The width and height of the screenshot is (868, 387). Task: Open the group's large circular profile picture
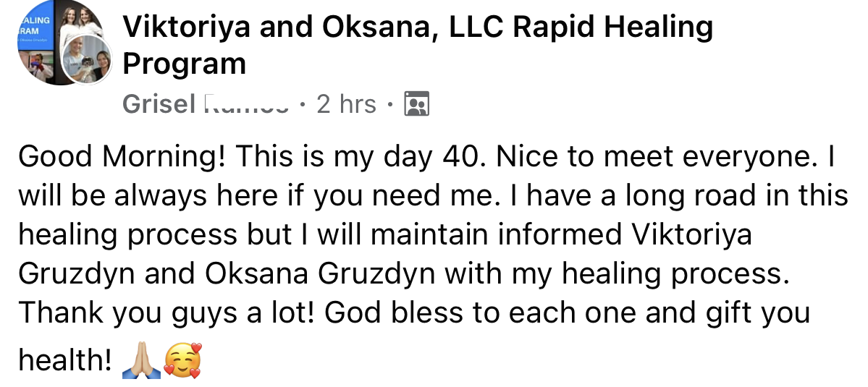(60, 42)
